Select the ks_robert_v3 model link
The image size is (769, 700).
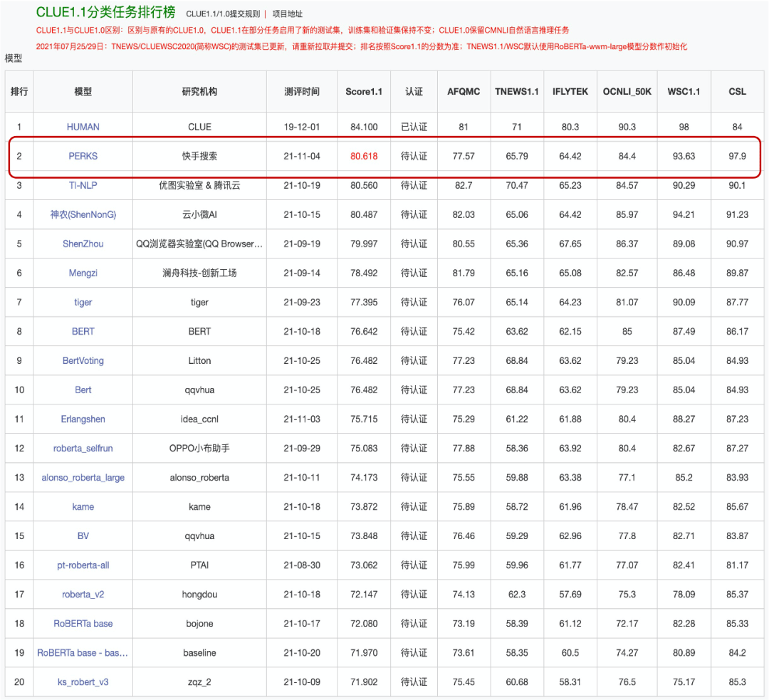83,682
